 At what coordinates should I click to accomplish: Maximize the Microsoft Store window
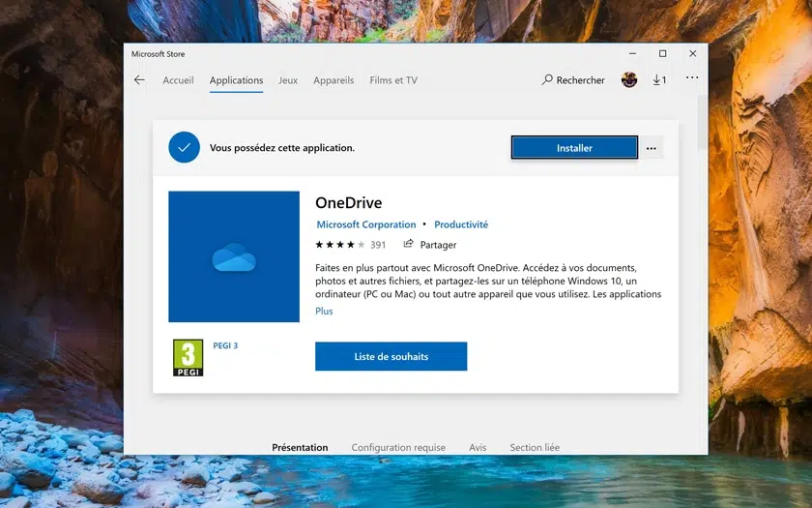coord(662,53)
